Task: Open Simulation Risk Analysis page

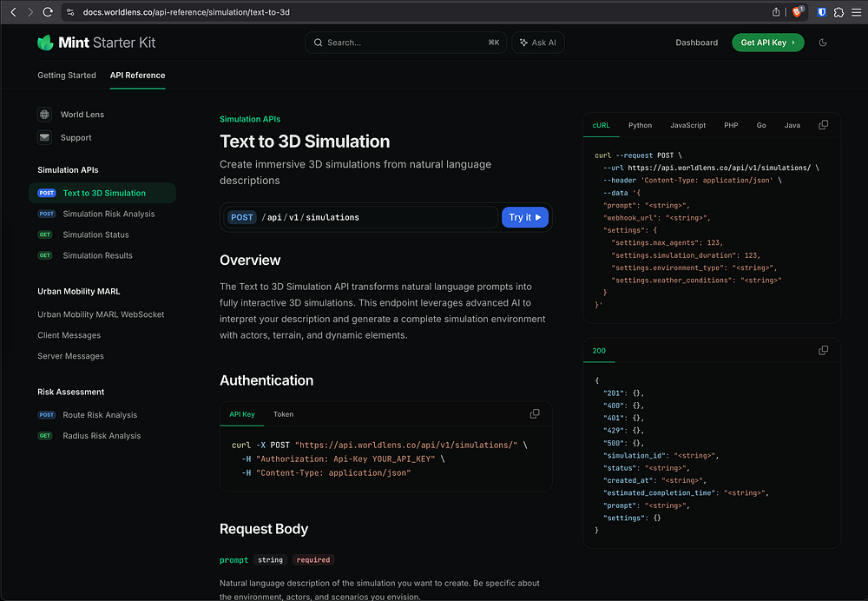Action: [108, 214]
